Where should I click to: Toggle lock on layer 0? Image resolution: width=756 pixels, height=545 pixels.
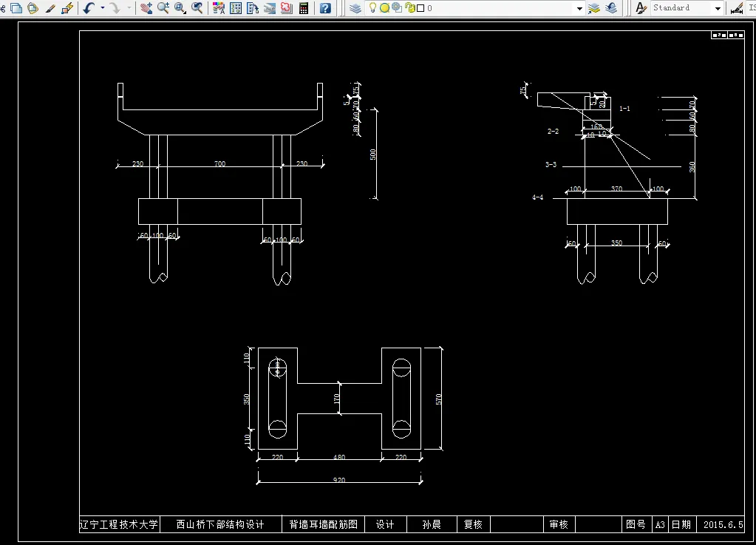tap(410, 7)
